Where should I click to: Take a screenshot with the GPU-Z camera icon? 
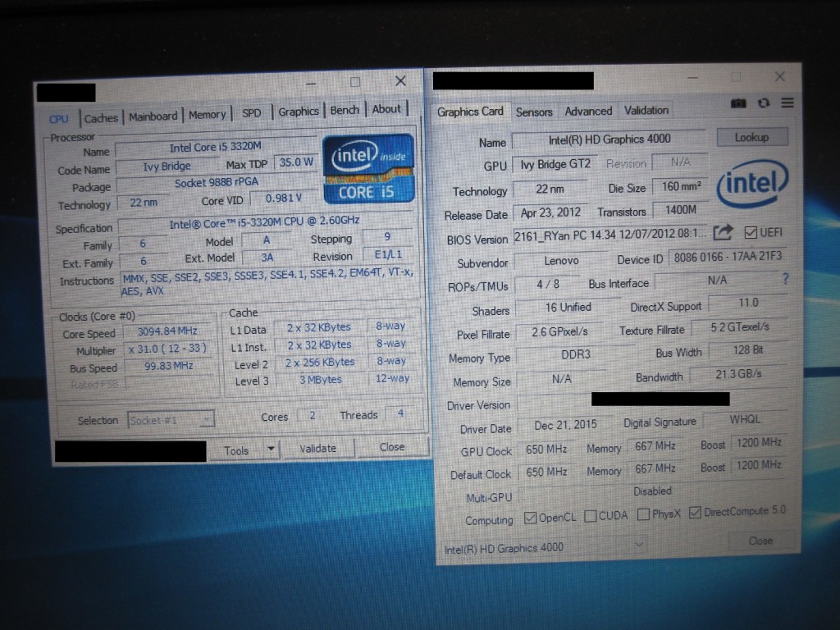[x=737, y=103]
